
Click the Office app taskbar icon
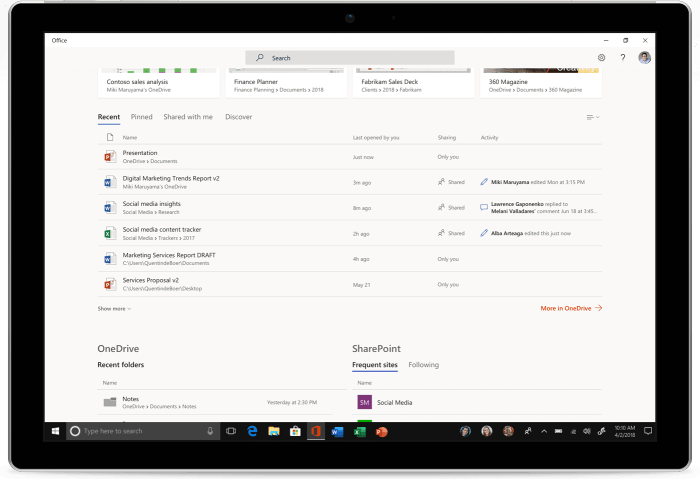point(316,431)
